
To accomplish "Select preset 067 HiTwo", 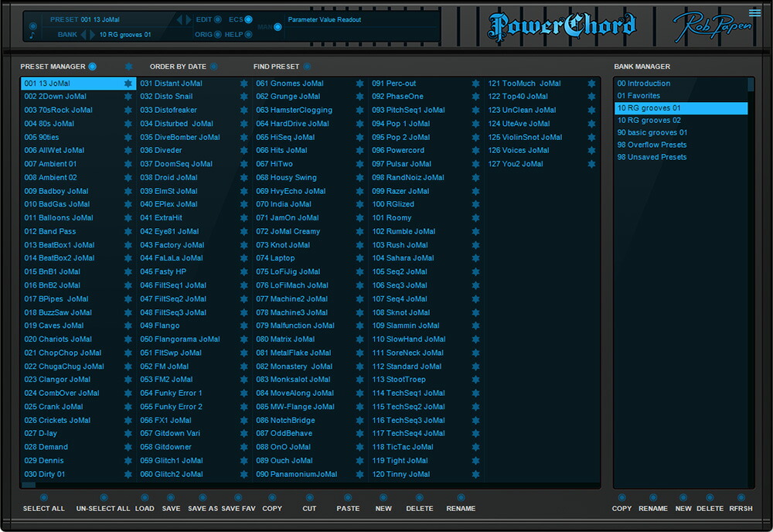I will 274,164.
